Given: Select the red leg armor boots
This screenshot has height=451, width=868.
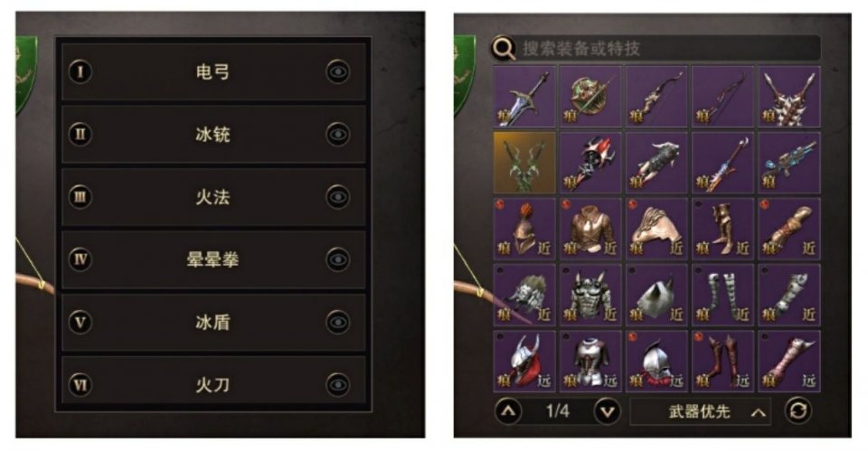Looking at the screenshot, I should pyautogui.click(x=722, y=361).
